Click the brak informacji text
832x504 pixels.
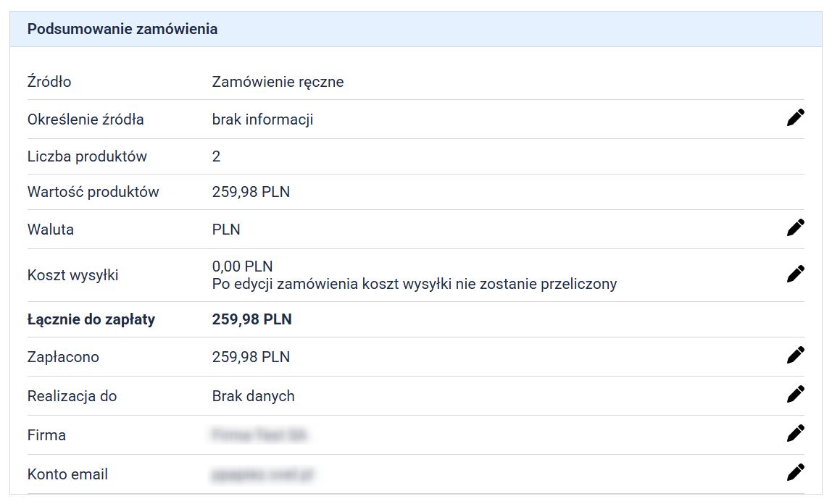(262, 119)
